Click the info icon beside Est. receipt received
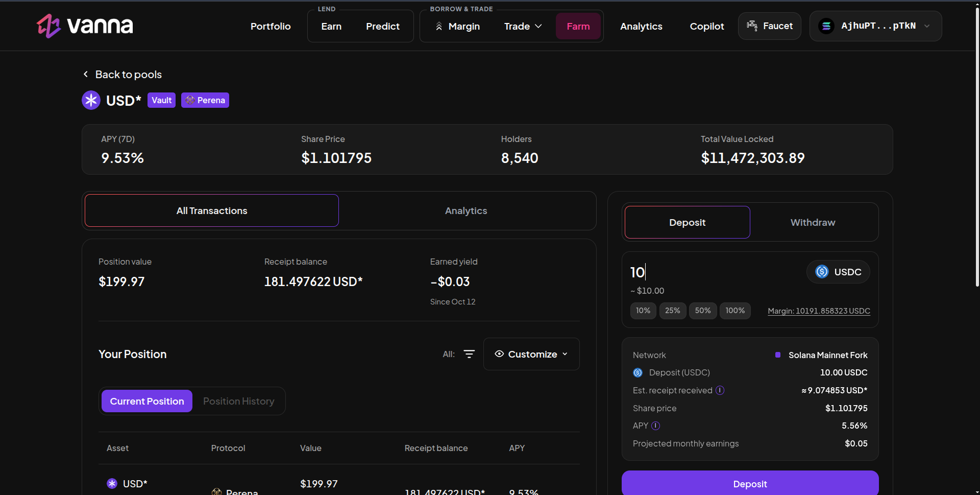The height and width of the screenshot is (495, 980). (x=720, y=390)
